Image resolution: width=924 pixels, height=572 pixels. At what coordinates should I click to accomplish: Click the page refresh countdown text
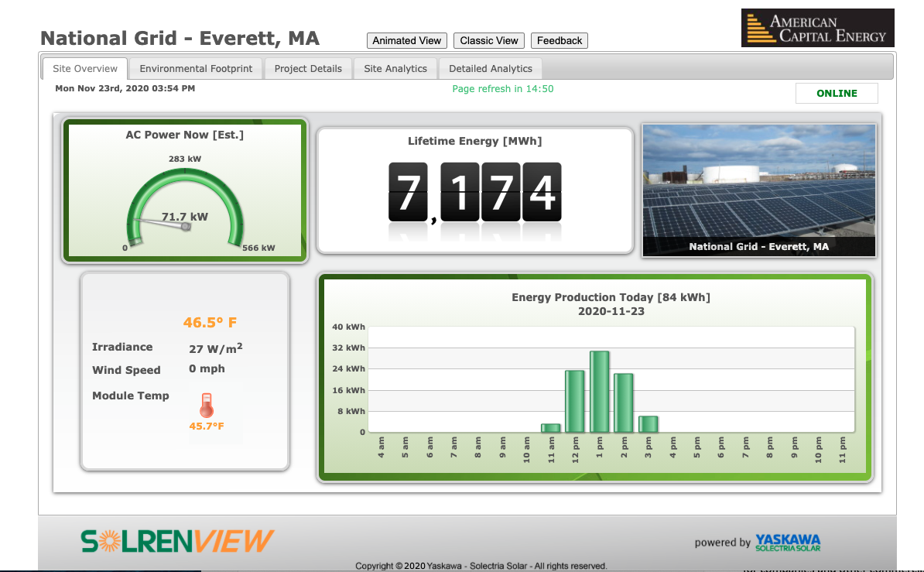point(503,88)
